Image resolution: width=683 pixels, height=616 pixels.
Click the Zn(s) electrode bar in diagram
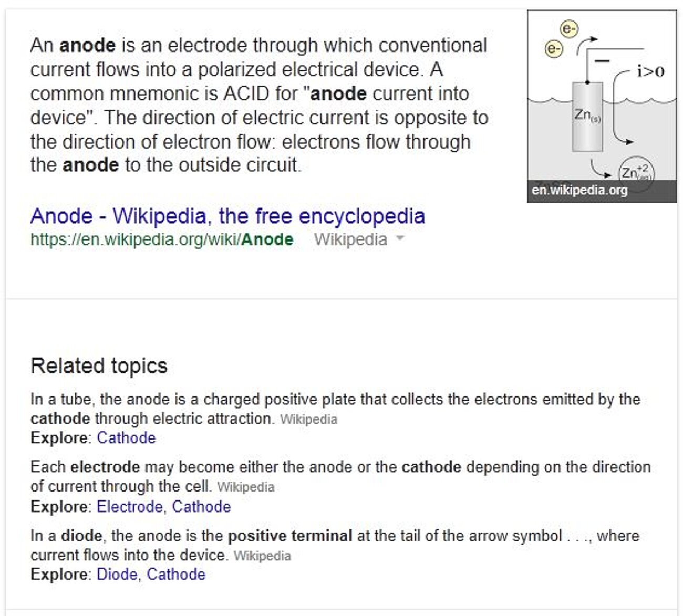point(587,117)
